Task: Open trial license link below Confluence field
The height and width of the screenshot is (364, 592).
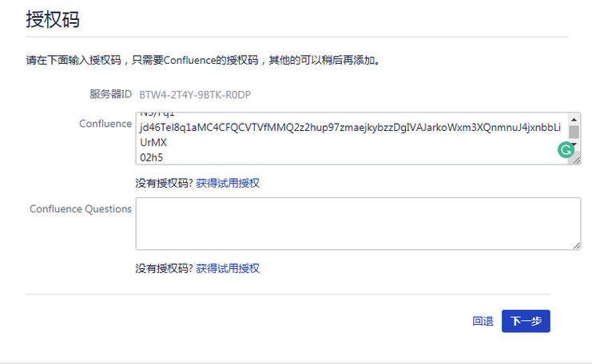Action: click(228, 184)
